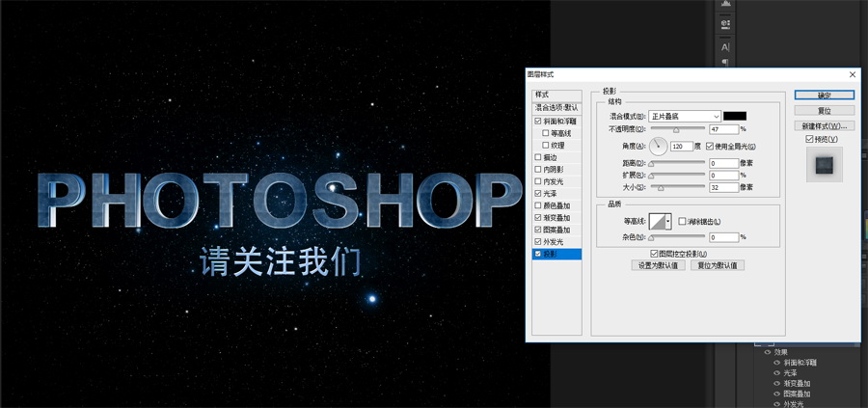The width and height of the screenshot is (868, 408).
Task: Open the 混合模式 dropdown showing 正片叠底
Action: [x=685, y=117]
